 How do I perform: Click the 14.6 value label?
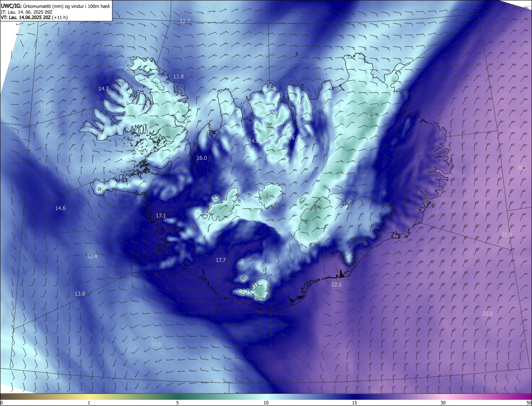pyautogui.click(x=60, y=208)
